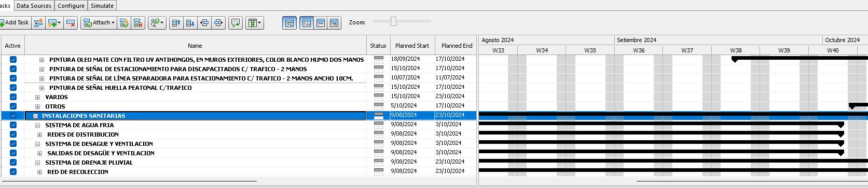Show Planned Dates in Gantt chart
This screenshot has width=868, height=188.
[x=307, y=23]
